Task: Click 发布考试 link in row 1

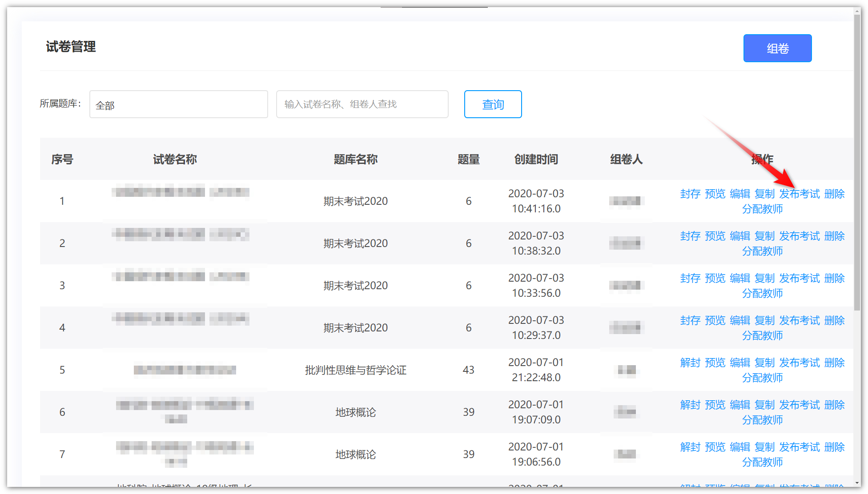Action: [799, 194]
